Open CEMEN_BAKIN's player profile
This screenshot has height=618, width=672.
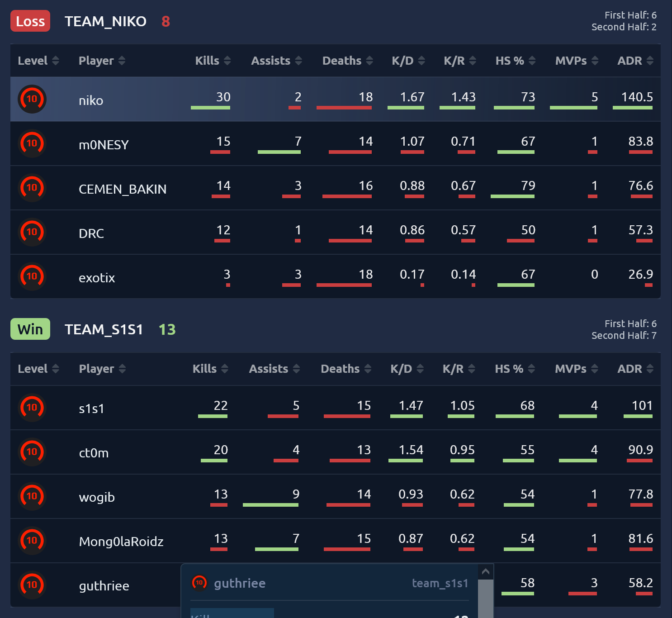click(123, 189)
